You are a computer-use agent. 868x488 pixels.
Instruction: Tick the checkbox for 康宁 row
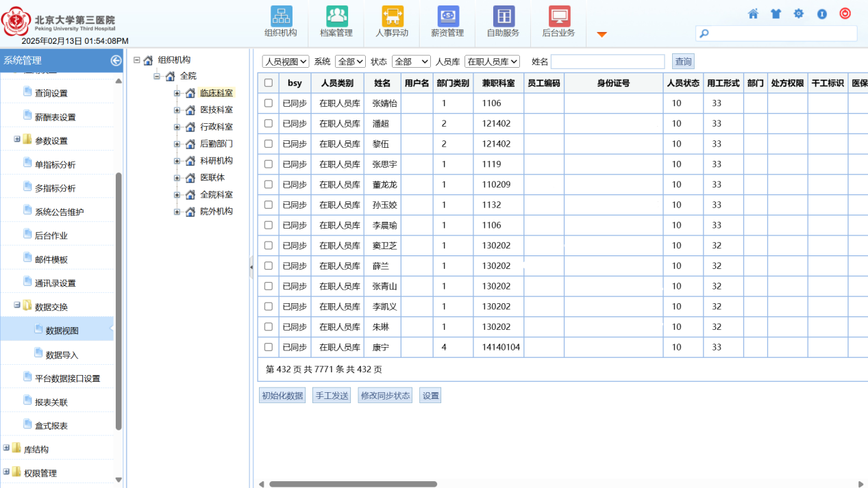coord(269,347)
